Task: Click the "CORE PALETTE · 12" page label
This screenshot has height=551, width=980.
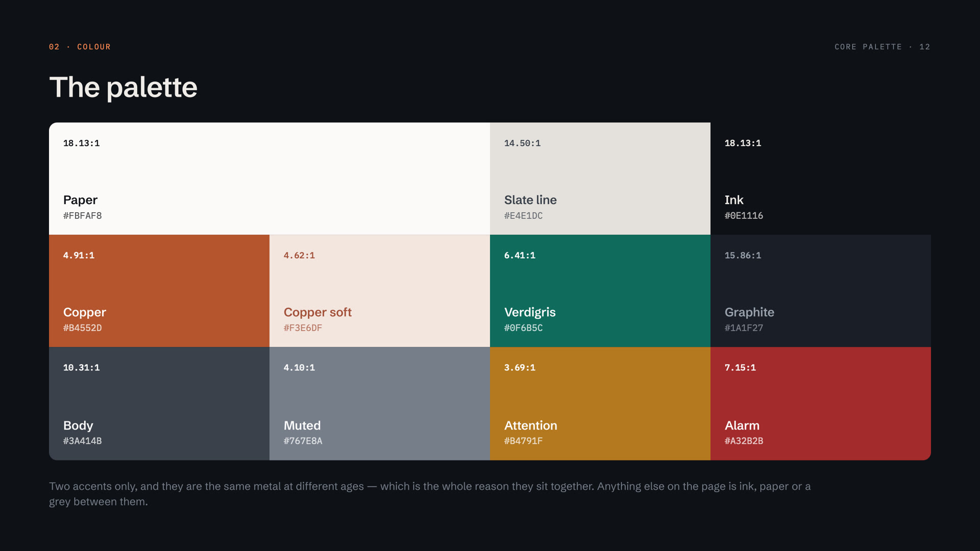Action: (x=882, y=47)
